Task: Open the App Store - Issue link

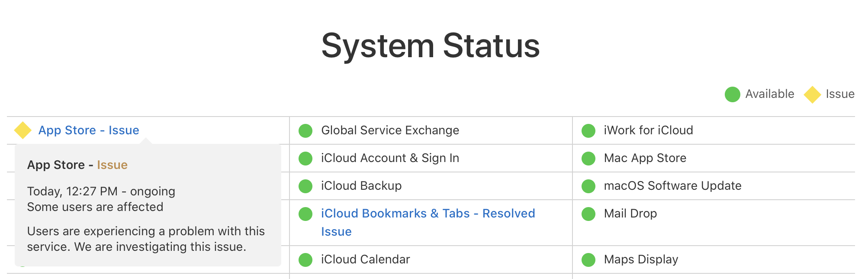Action: (89, 130)
